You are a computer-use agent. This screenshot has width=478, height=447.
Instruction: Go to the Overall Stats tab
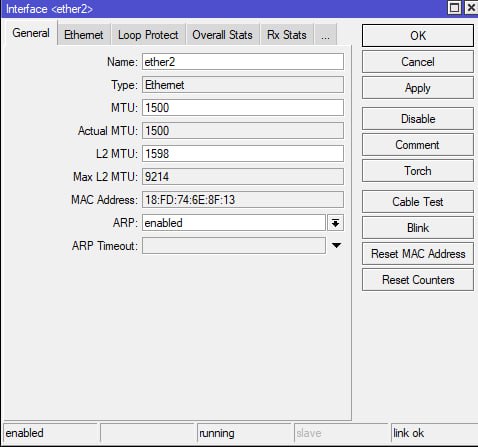pos(222,35)
